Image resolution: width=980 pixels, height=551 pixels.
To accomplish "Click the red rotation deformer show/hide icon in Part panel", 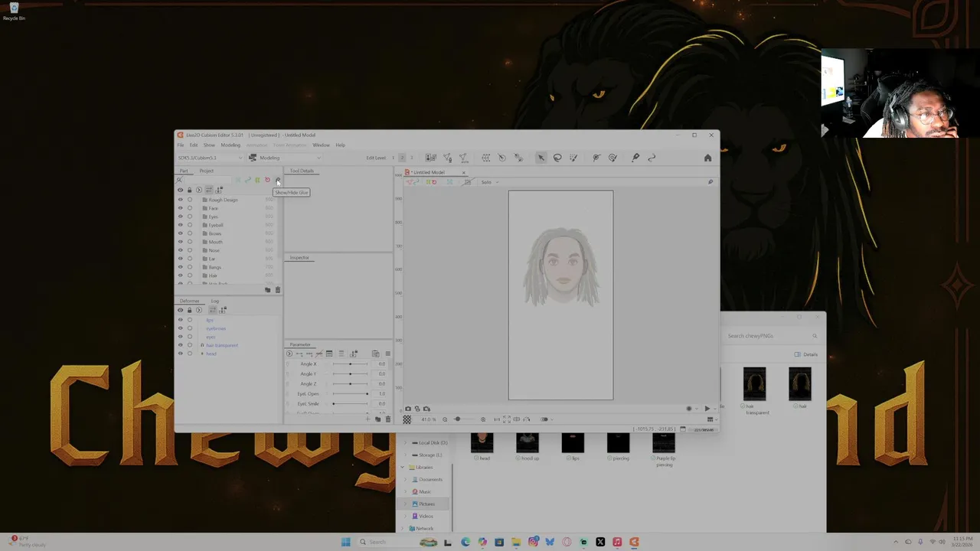I will pos(267,180).
